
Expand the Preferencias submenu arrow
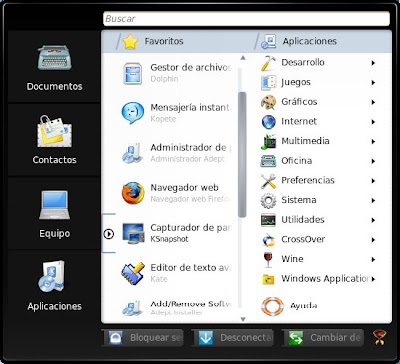(373, 181)
